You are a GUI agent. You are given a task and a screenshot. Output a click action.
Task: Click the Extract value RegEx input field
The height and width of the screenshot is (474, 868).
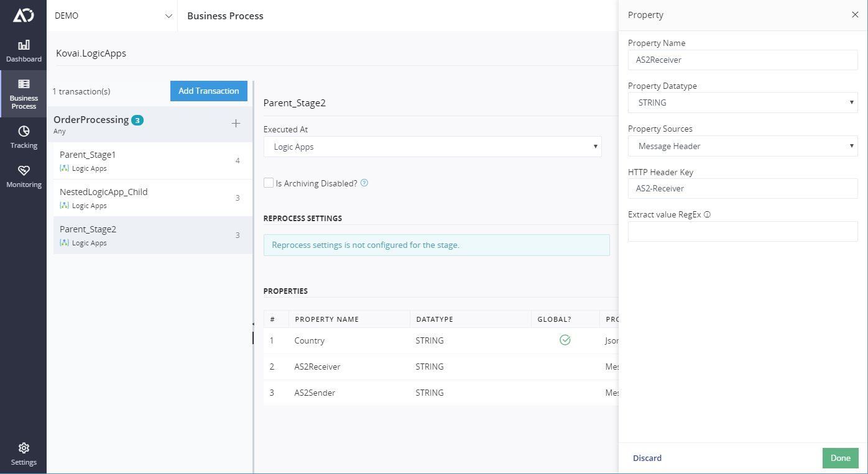[743, 232]
